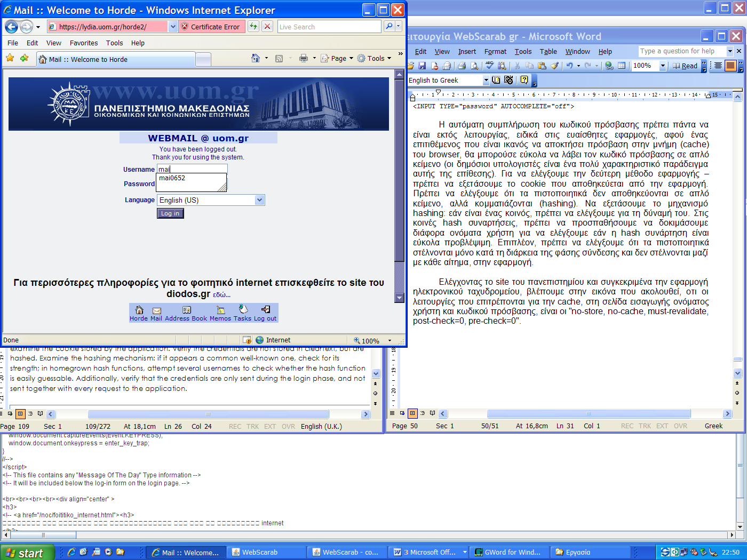Viewport: 747px width, 560px height.
Task: Go back with Internet Explorer's Back arrow
Action: coord(11,27)
